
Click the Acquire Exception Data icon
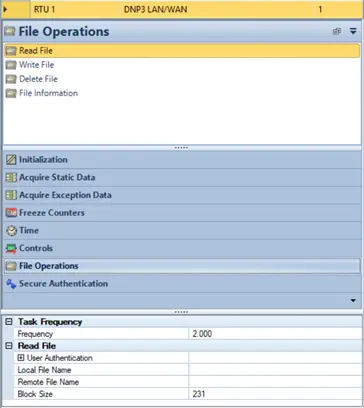click(11, 195)
